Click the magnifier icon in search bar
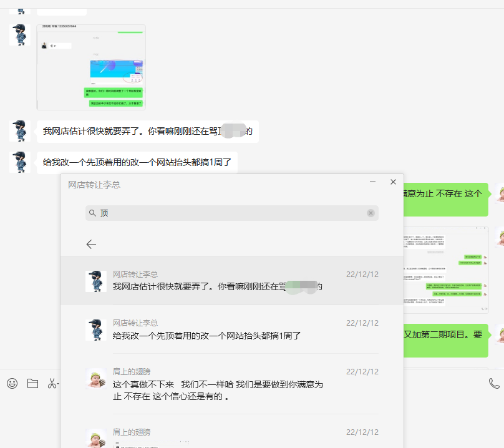Viewport: 504px width, 448px height. coord(93,213)
